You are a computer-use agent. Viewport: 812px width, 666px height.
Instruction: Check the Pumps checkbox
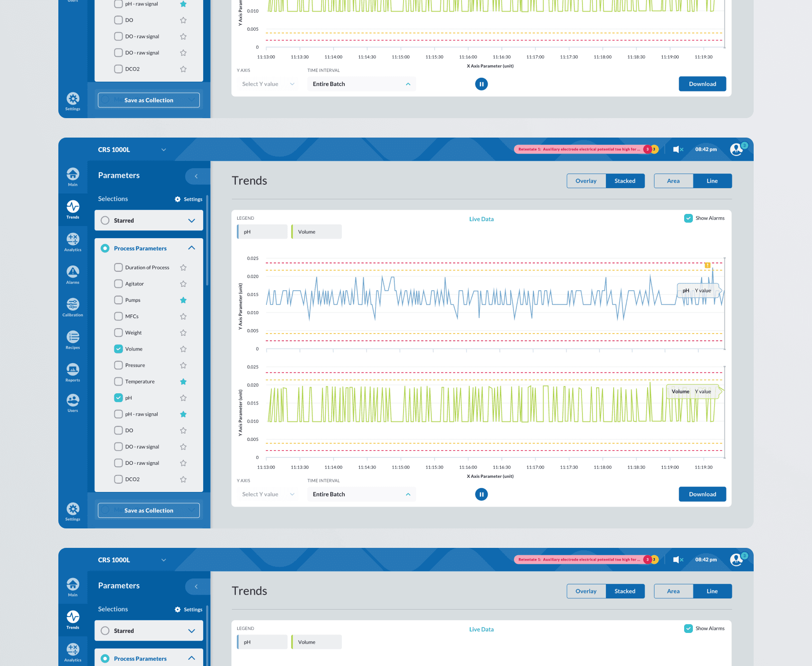tap(118, 300)
